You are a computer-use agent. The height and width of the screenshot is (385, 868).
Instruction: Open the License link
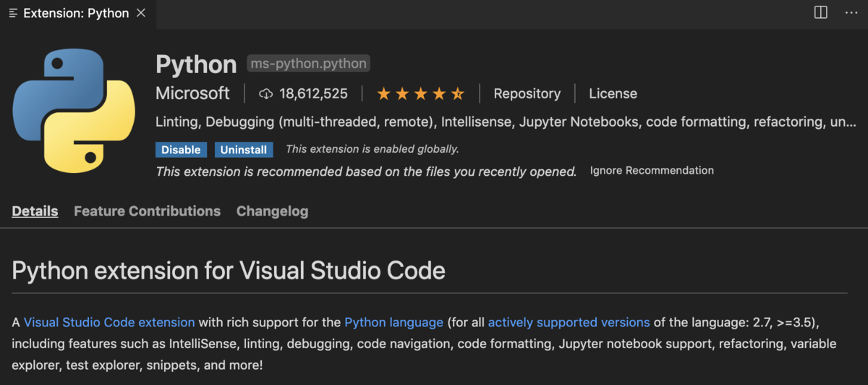point(613,93)
